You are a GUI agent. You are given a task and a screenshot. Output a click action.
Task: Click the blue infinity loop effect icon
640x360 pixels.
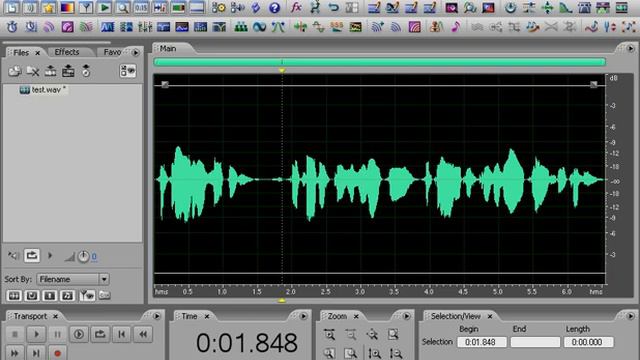pos(259,27)
